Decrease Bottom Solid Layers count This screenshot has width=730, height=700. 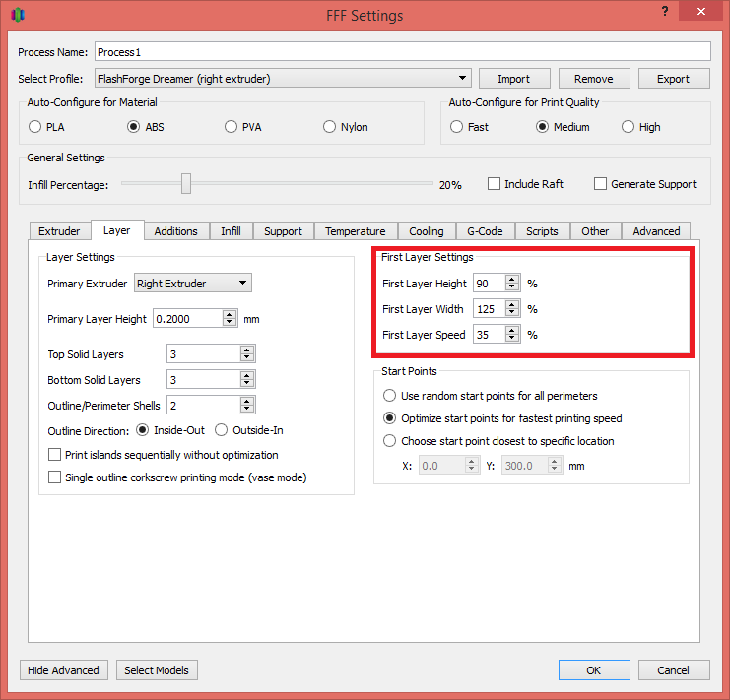[x=247, y=383]
